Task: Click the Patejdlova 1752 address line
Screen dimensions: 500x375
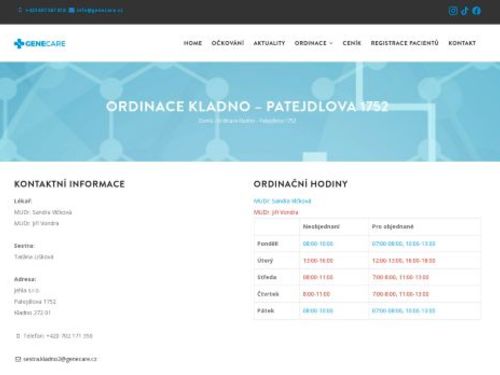Action: point(35,302)
